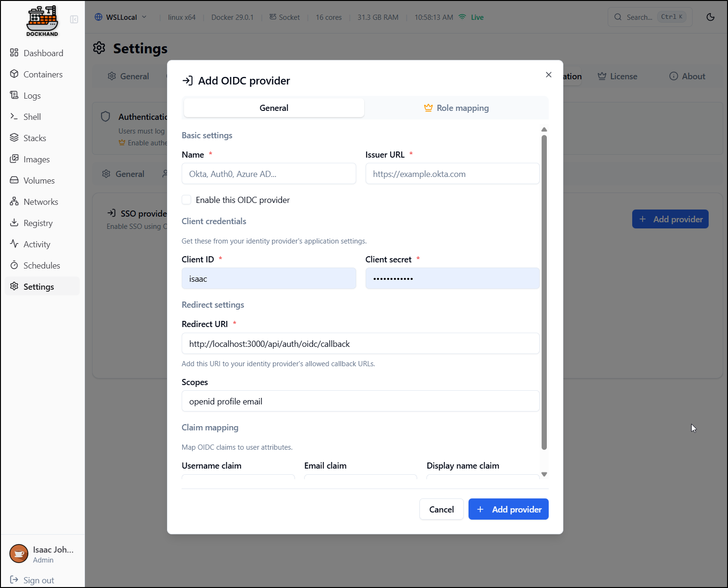Screen dimensions: 728x588
Task: Enable this OIDC provider checkbox
Action: click(x=187, y=200)
